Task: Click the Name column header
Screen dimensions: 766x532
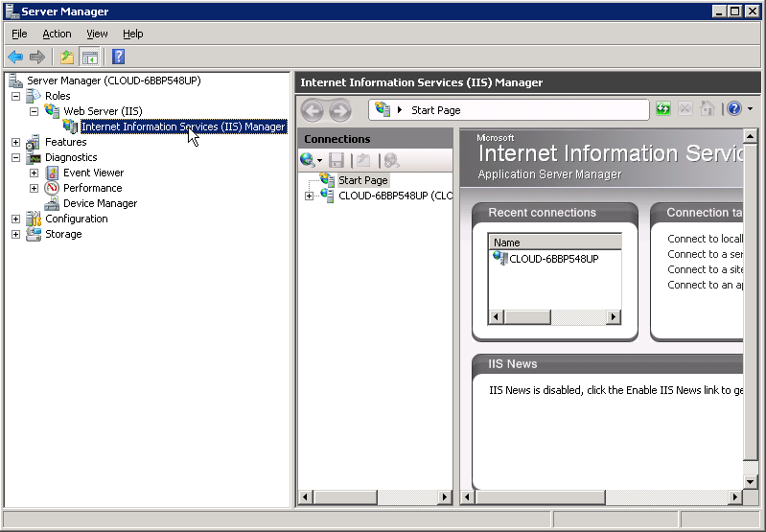Action: tap(555, 243)
